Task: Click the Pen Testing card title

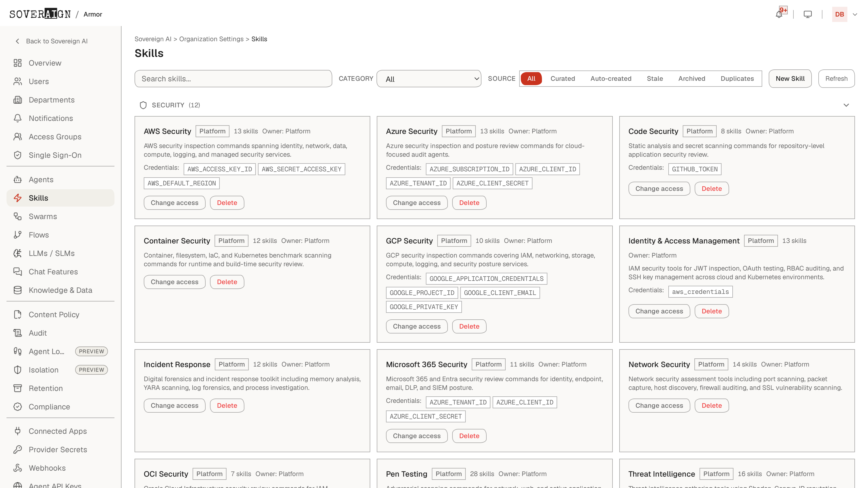Action: 406,474
